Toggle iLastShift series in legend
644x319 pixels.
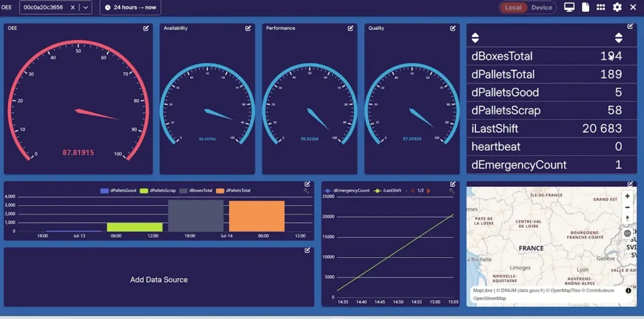387,191
